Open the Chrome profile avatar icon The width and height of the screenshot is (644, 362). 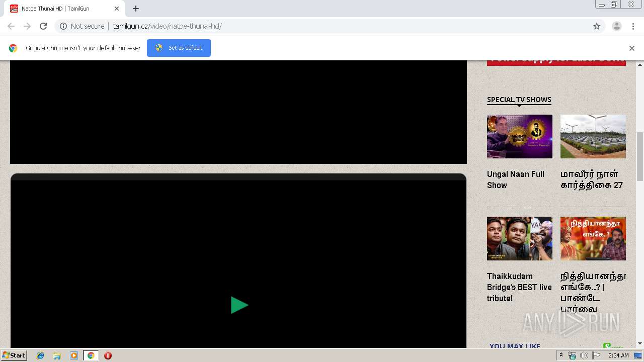(x=617, y=26)
